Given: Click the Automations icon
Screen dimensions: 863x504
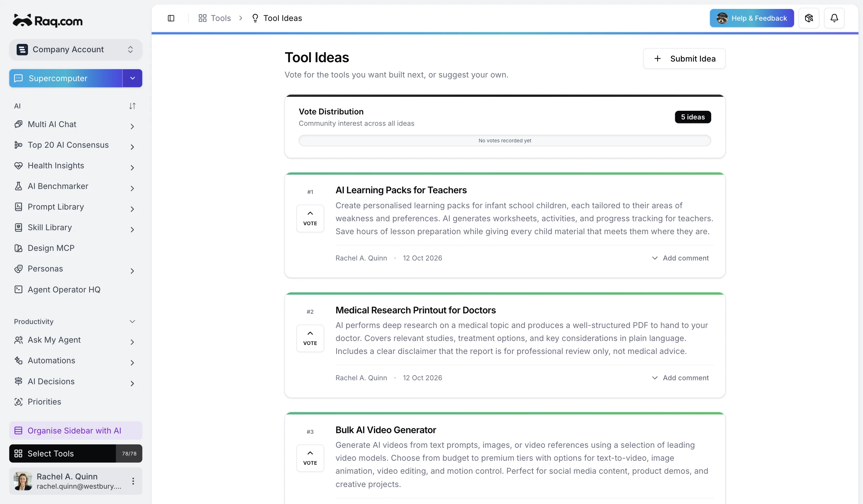Looking at the screenshot, I should pyautogui.click(x=19, y=360).
